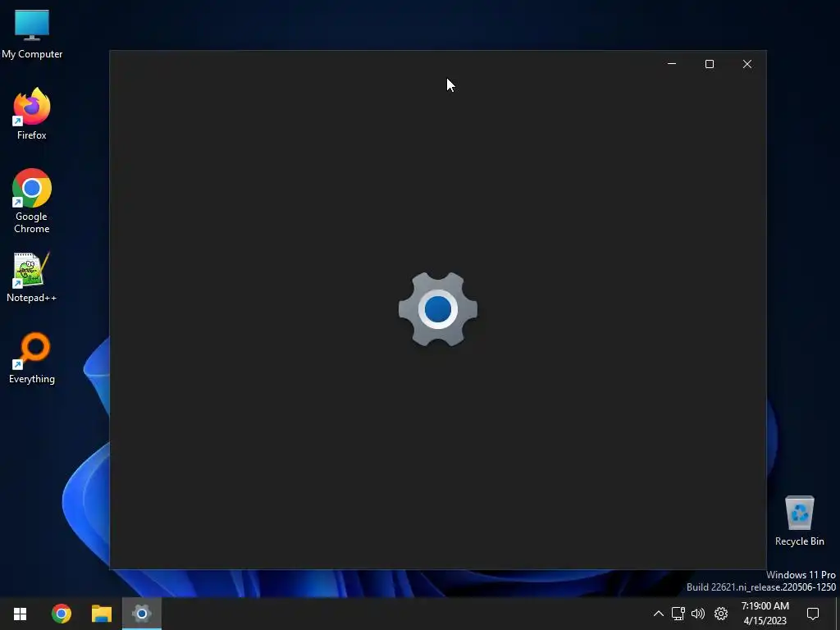Maximize the Settings window
Image resolution: width=840 pixels, height=630 pixels.
pyautogui.click(x=710, y=64)
